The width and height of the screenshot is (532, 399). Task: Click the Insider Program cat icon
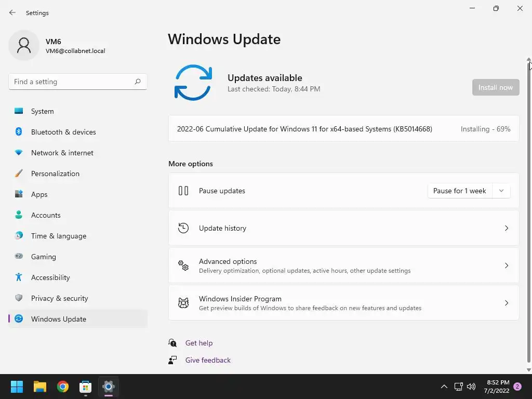(x=183, y=303)
